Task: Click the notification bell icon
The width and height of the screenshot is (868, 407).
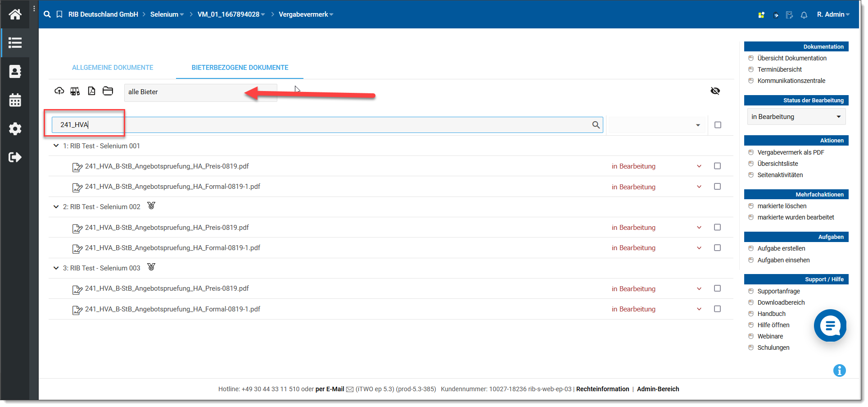Action: 804,15
